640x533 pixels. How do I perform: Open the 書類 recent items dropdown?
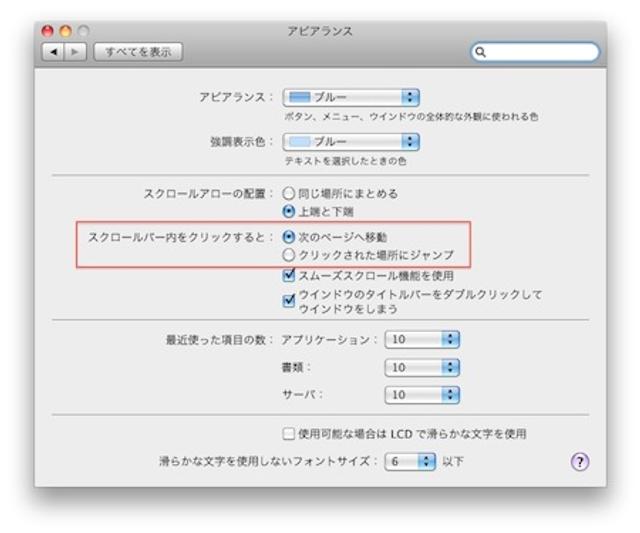pos(422,367)
